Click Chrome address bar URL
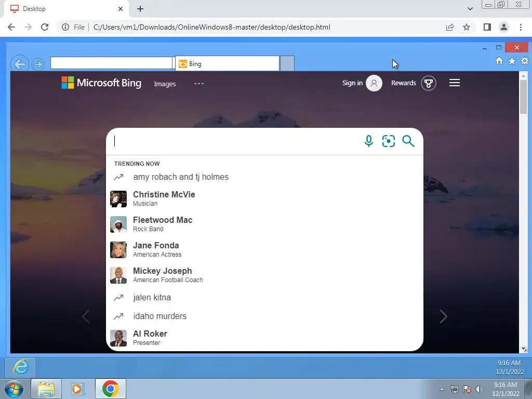Image resolution: width=532 pixels, height=399 pixels. click(x=212, y=27)
